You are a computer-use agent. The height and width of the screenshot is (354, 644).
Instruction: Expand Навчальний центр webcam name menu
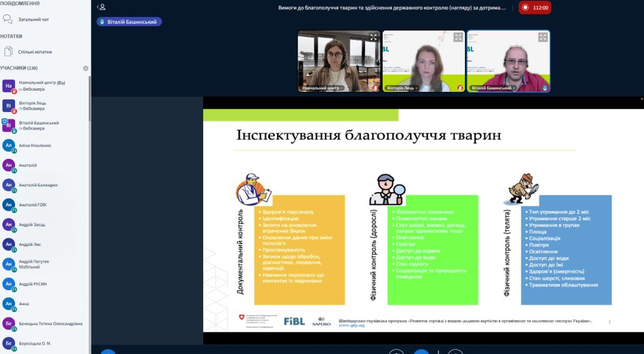click(x=323, y=88)
